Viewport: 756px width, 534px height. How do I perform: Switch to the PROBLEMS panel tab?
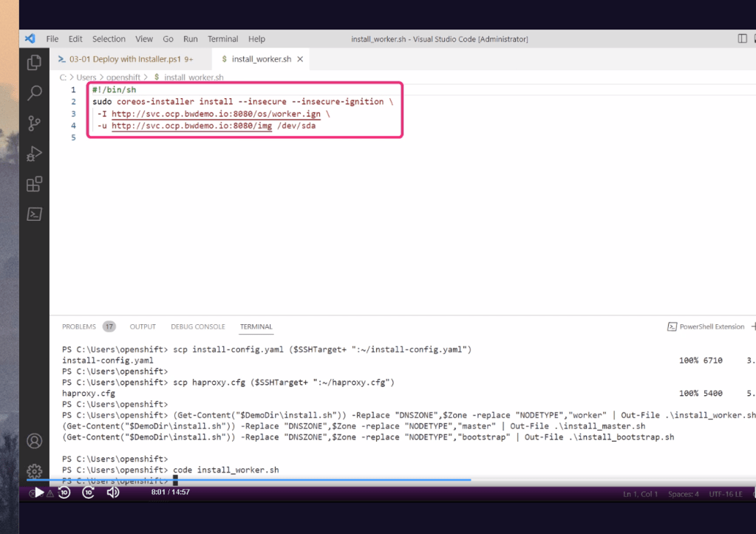click(x=78, y=326)
